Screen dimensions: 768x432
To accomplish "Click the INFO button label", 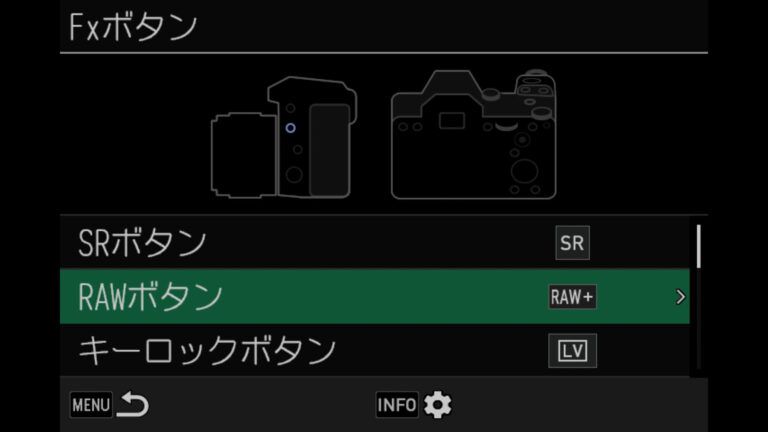I will [397, 405].
